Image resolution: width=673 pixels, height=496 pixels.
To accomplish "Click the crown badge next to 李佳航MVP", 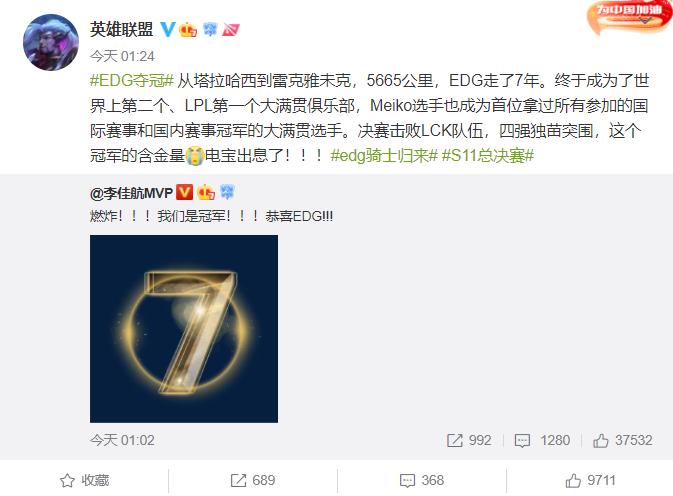I will click(206, 192).
